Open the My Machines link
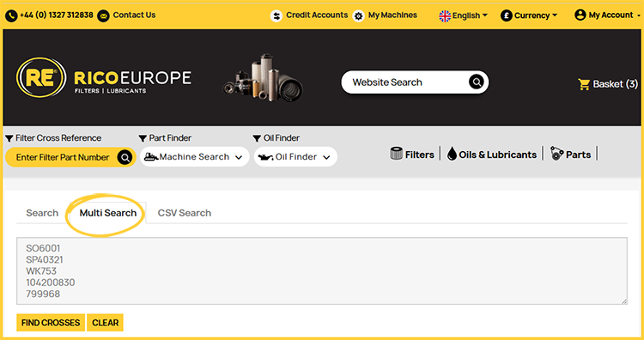This screenshot has height=340, width=644. pos(392,15)
